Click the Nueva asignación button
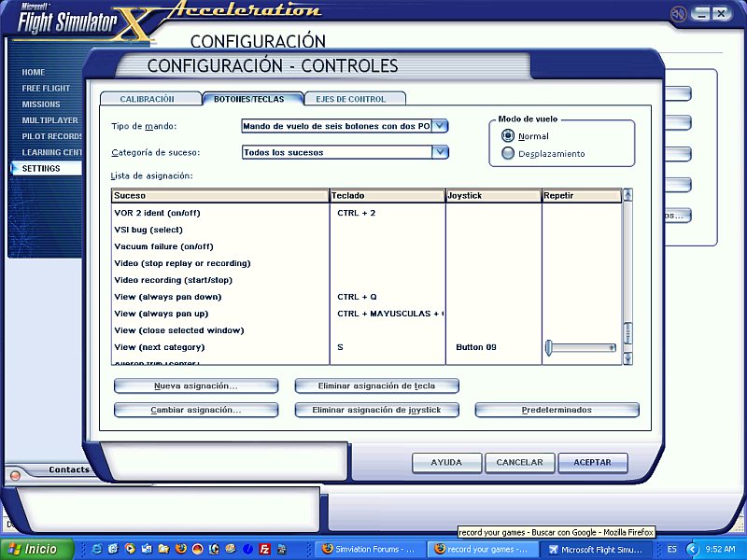The image size is (747, 560). click(196, 385)
